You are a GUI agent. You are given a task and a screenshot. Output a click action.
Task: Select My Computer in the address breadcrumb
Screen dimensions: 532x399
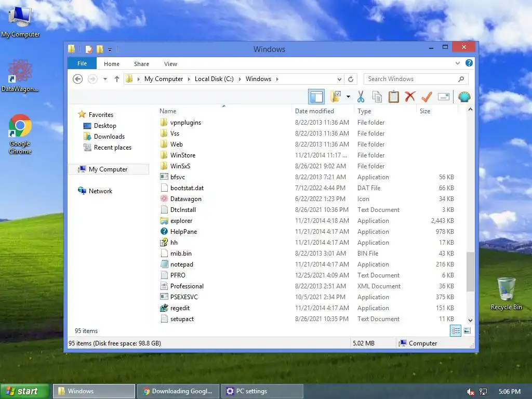click(164, 79)
